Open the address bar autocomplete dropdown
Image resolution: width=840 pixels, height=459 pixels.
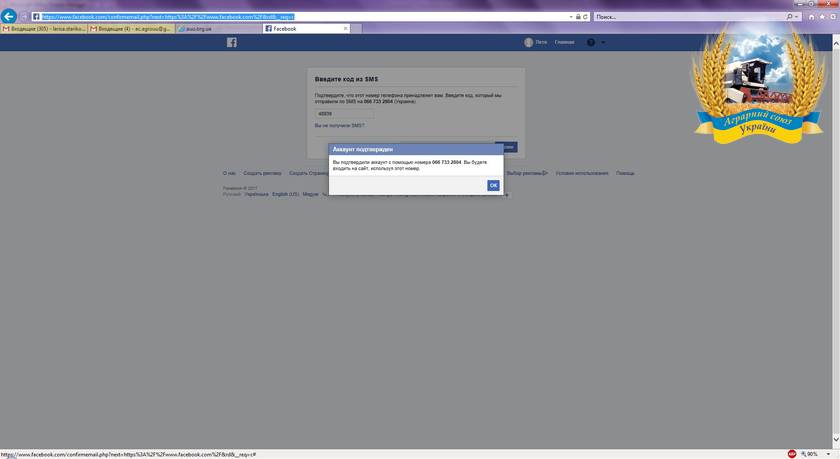click(x=571, y=17)
